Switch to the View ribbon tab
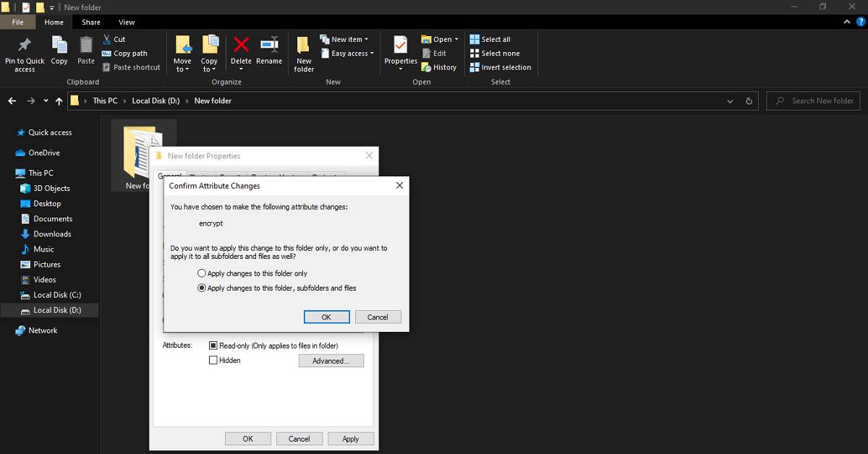 pos(127,22)
